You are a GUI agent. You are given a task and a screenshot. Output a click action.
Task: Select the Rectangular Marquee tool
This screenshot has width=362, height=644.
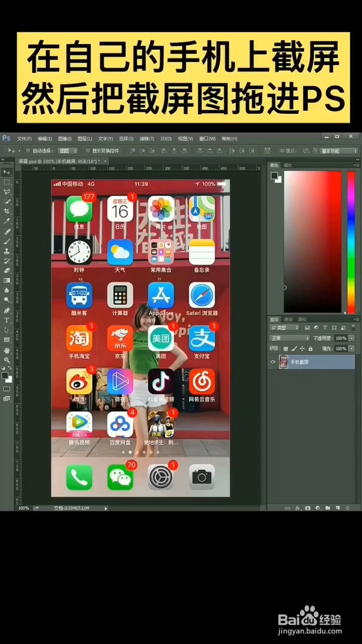point(7,182)
